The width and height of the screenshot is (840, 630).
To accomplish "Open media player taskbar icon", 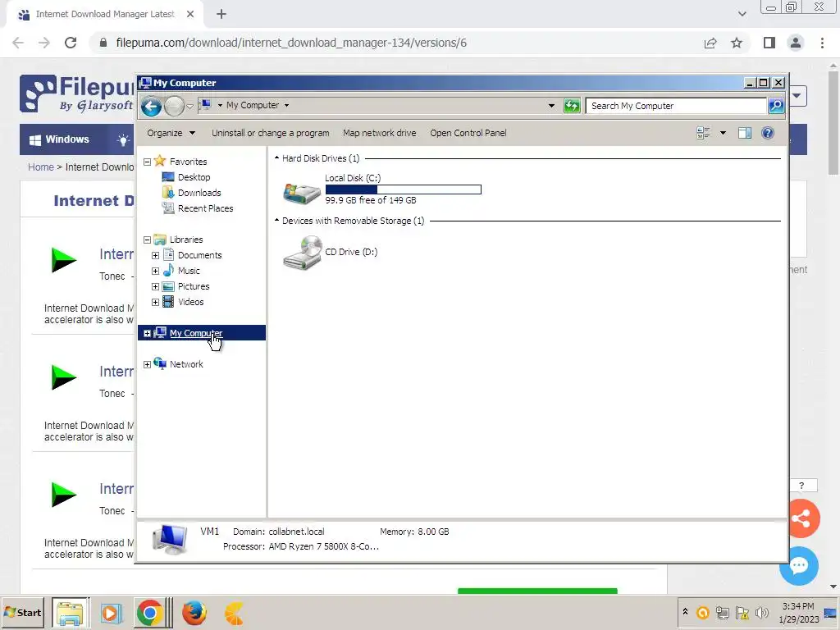I will pos(111,613).
